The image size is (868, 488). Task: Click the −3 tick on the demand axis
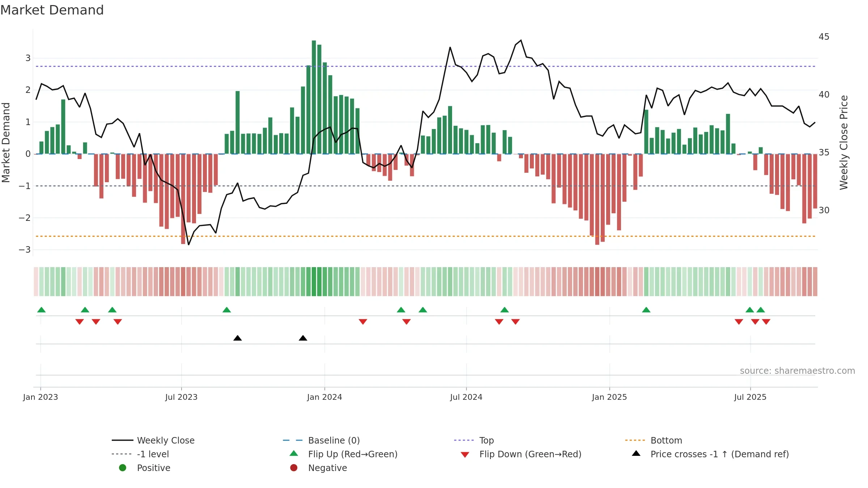point(25,250)
